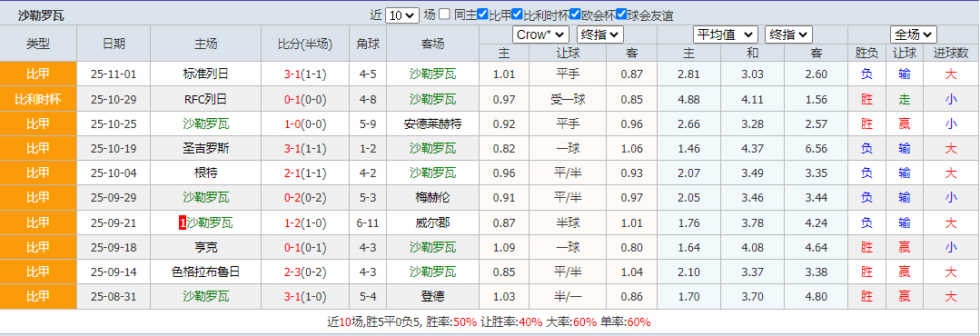Screen dimensions: 980x336
Task: Uncheck the 比利时杯 checkbox
Action: coord(517,15)
